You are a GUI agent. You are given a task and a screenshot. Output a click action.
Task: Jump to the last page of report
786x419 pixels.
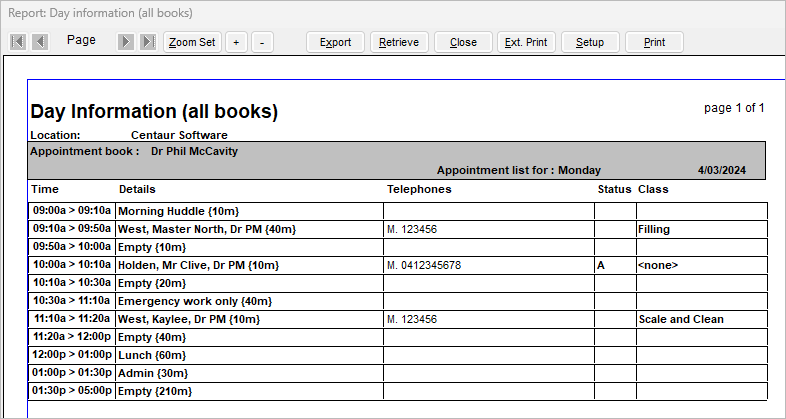(148, 42)
